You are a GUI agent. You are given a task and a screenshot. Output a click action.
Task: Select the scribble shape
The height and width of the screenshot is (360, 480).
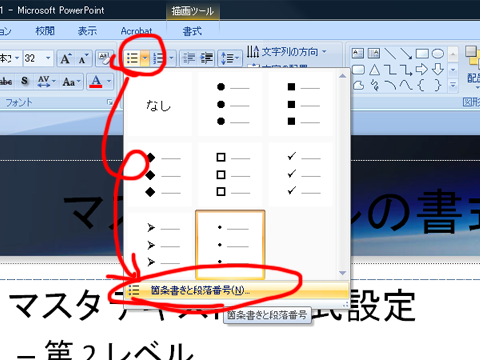375,85
